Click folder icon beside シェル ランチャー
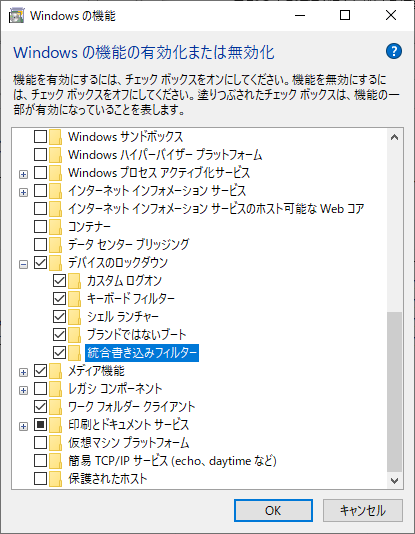Image resolution: width=415 pixels, height=534 pixels. (75, 317)
